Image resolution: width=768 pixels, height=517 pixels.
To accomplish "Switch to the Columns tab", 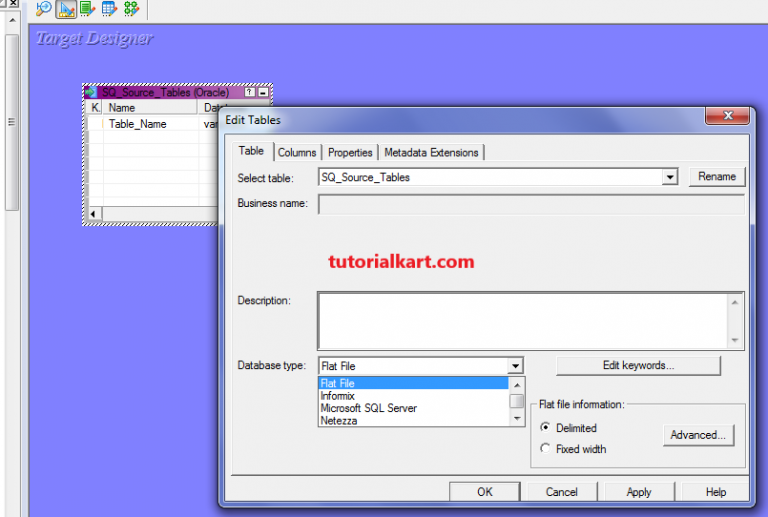I will click(297, 152).
